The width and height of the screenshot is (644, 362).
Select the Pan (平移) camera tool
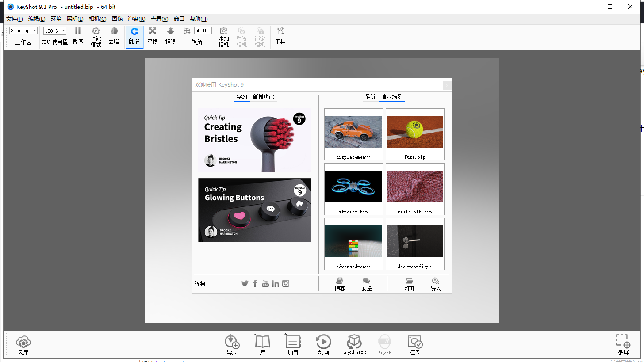pyautogui.click(x=153, y=36)
